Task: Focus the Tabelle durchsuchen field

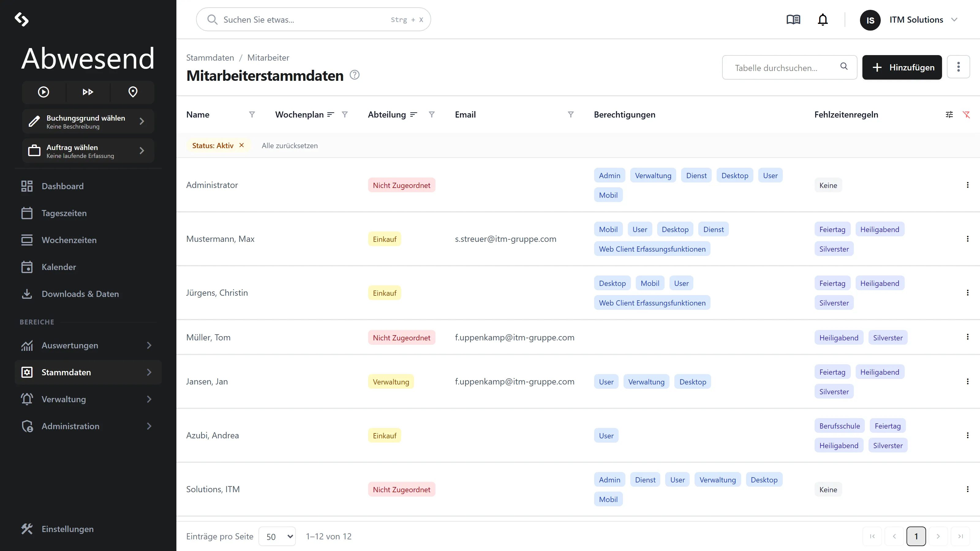Action: tap(790, 67)
